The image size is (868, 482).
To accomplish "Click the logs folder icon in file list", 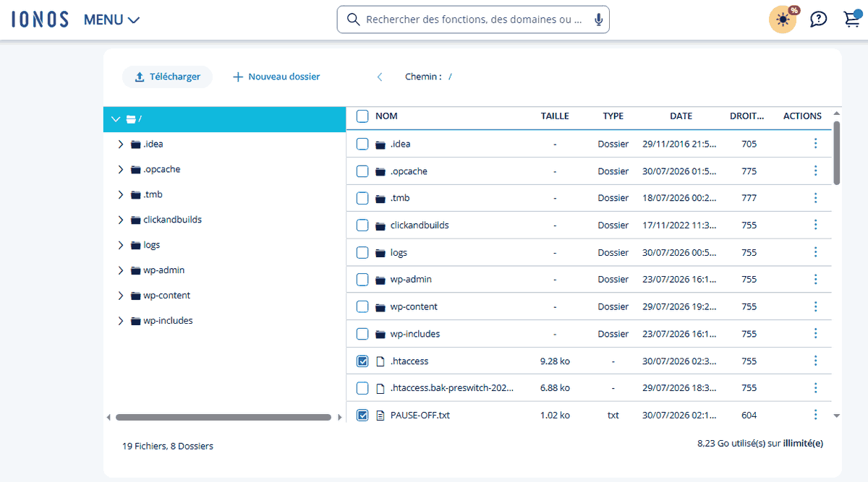I will click(380, 253).
